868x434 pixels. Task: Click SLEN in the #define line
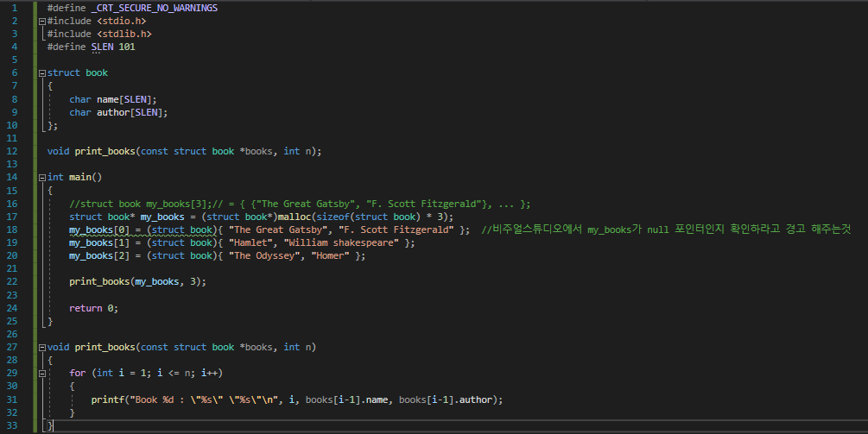[x=103, y=47]
